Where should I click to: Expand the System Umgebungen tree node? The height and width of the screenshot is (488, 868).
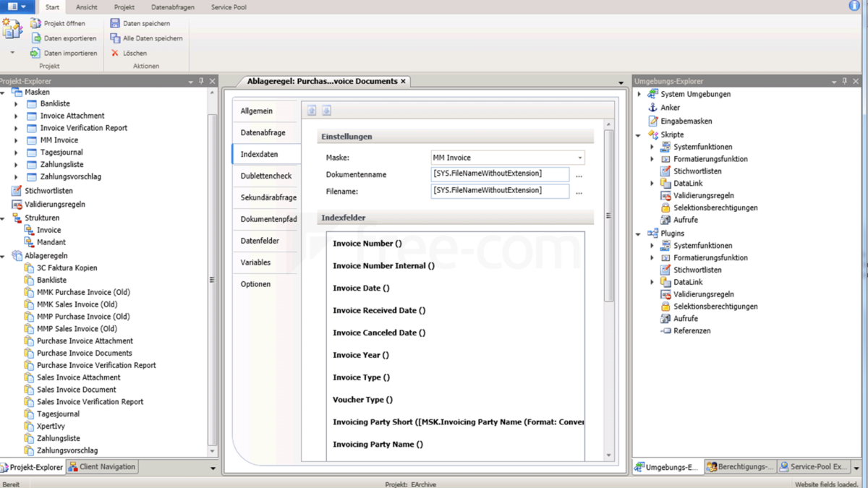637,93
